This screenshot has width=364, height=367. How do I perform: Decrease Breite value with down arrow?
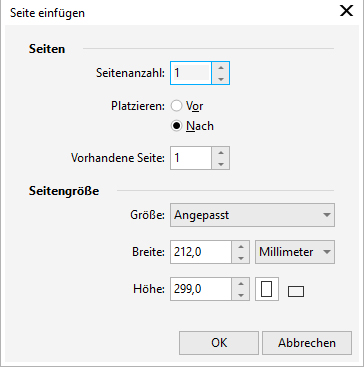(x=241, y=258)
